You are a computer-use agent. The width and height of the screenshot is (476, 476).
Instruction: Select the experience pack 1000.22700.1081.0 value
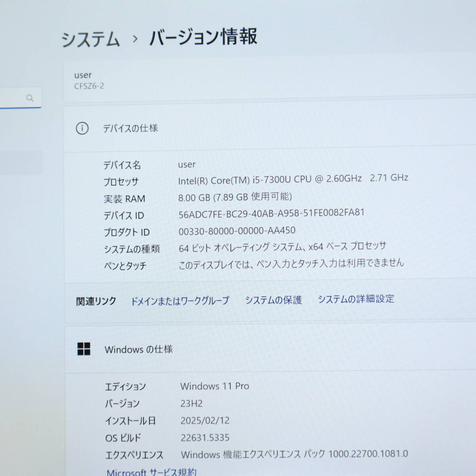point(294,454)
